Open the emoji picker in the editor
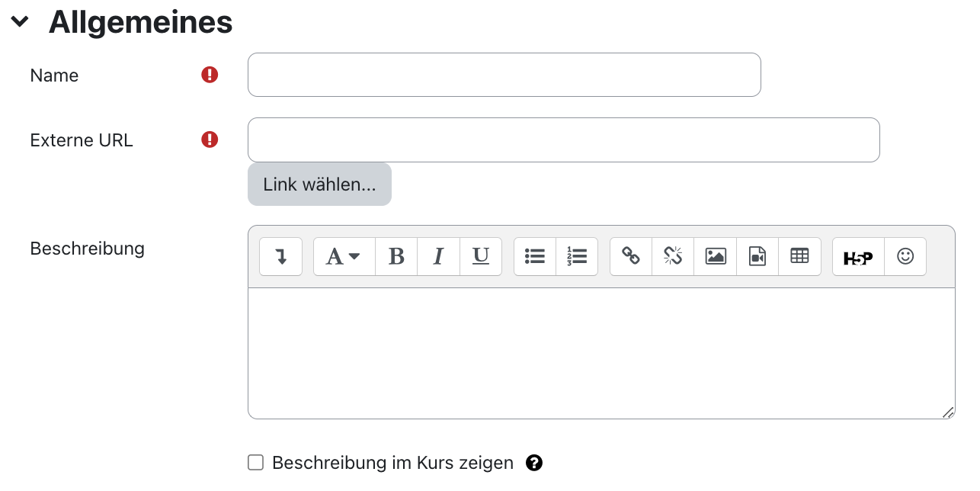This screenshot has height=491, width=980. click(905, 256)
